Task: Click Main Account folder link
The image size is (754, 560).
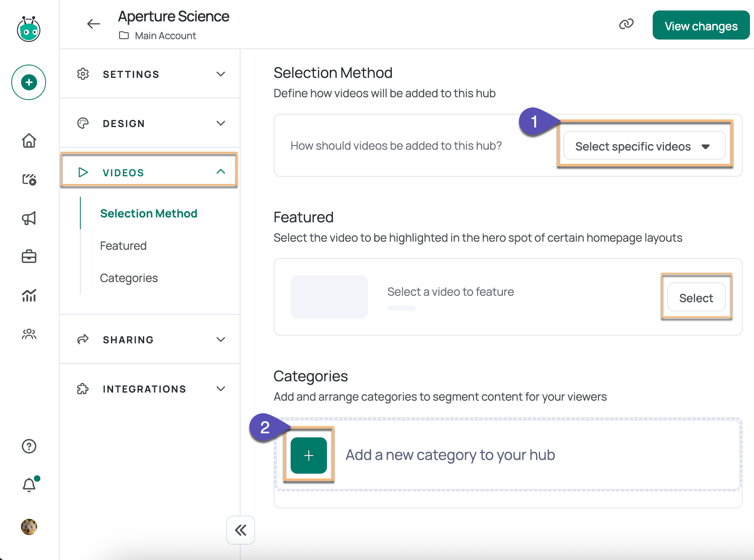Action: click(x=157, y=36)
